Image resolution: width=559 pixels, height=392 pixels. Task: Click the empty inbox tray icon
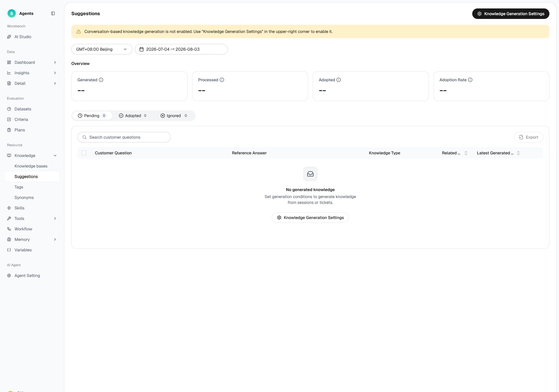(x=310, y=174)
